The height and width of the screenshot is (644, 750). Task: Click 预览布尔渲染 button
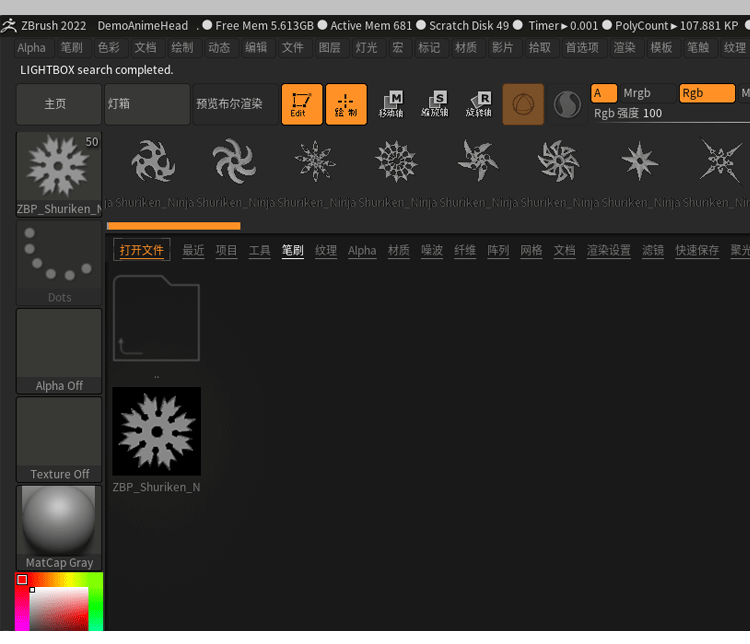tap(235, 104)
